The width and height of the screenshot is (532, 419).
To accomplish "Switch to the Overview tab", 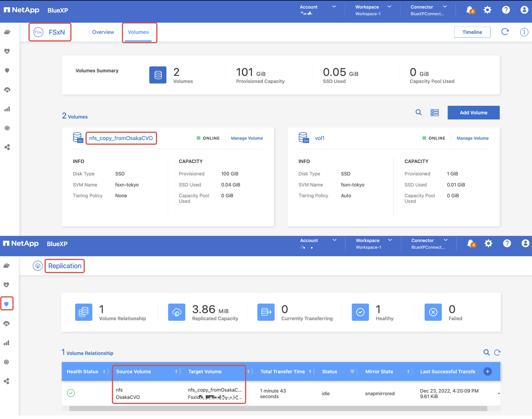I will click(x=103, y=32).
